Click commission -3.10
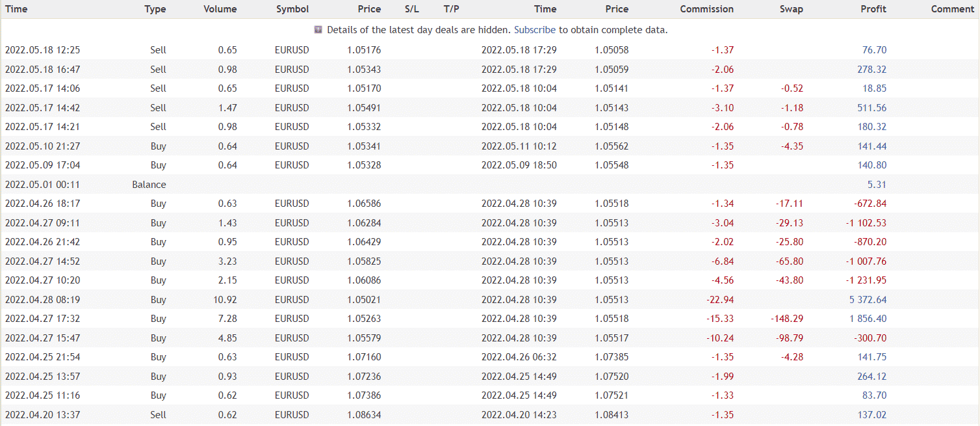The height and width of the screenshot is (426, 980). coord(723,108)
